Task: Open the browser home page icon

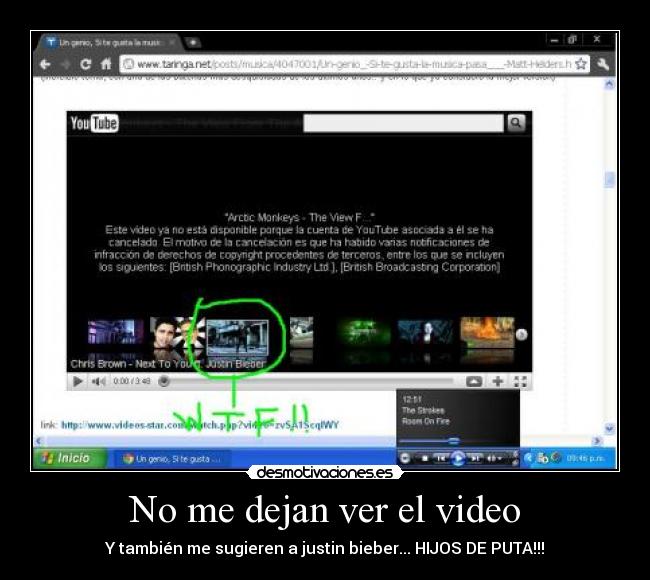Action: (106, 64)
